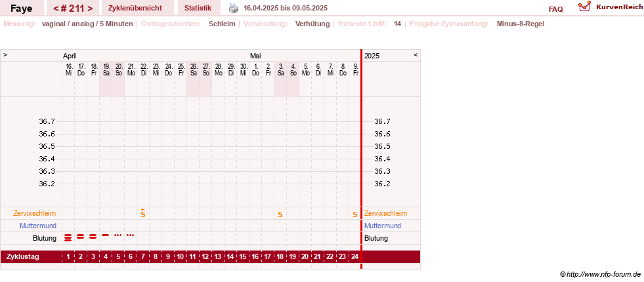Click the printer icon

233,8
